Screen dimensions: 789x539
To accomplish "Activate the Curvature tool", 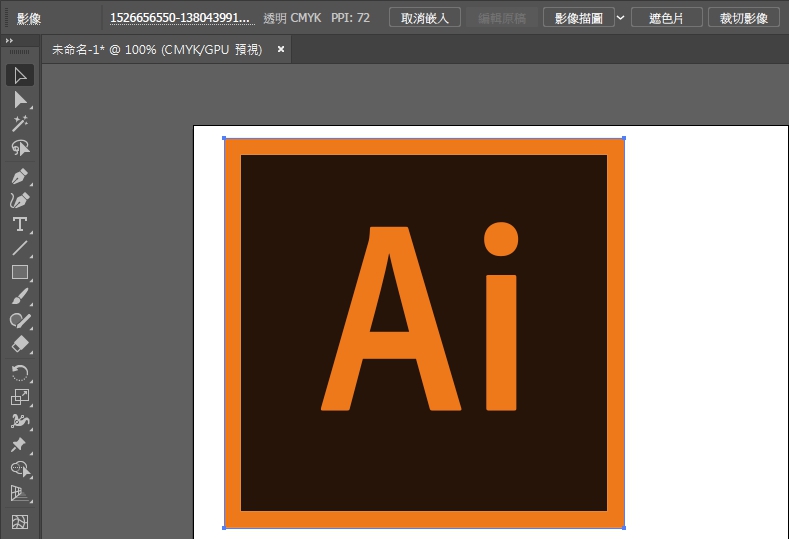I will coord(20,200).
